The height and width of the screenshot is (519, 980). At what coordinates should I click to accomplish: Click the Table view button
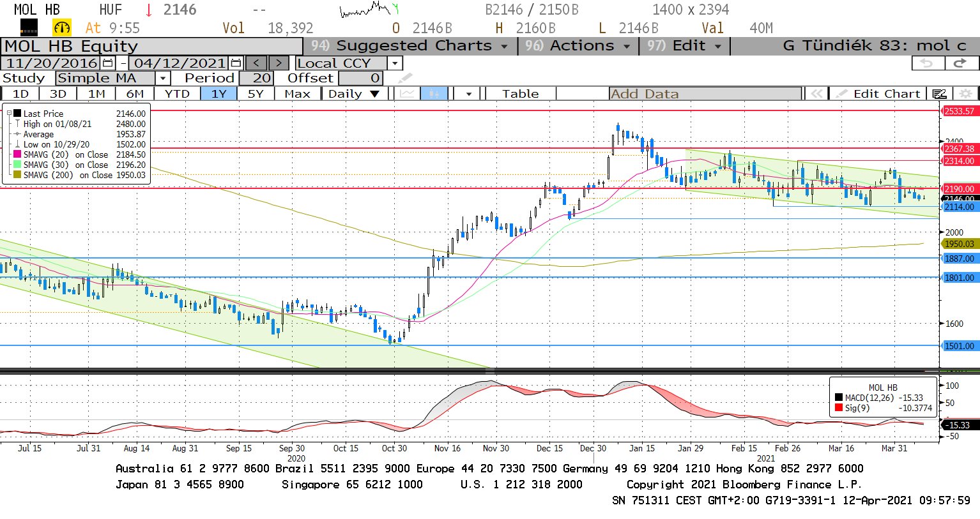[x=521, y=94]
